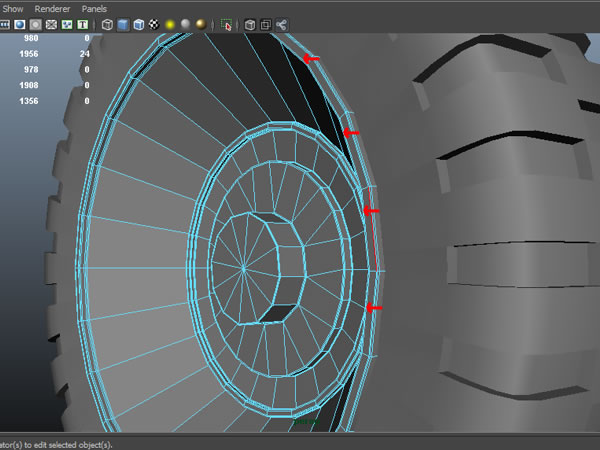
Task: Toggle the gray gate mask icon
Action: point(36,25)
